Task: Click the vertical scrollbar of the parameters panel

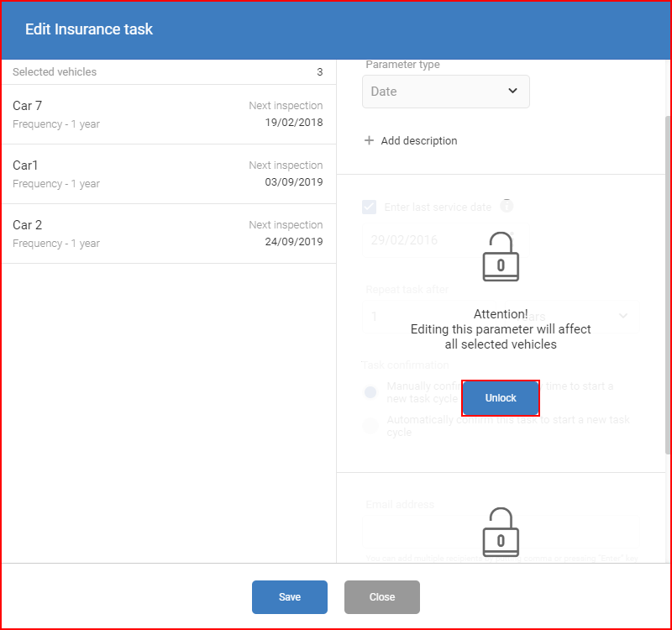Action: (668, 285)
